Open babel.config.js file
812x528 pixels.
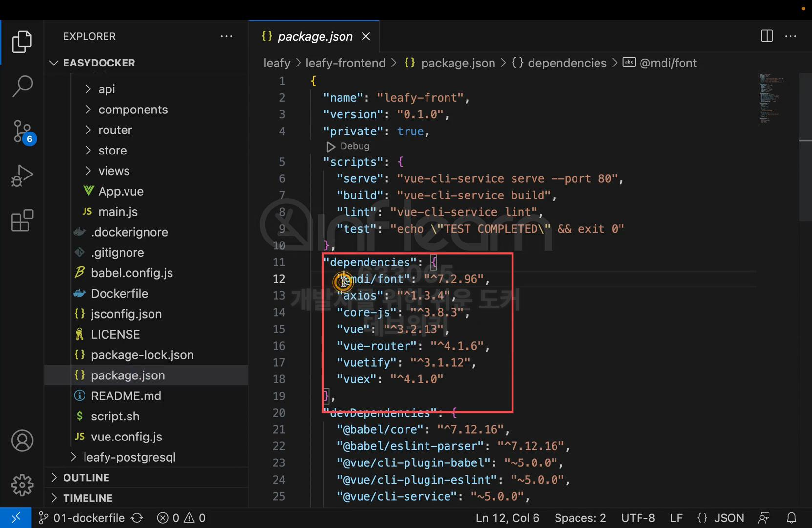coord(147,273)
